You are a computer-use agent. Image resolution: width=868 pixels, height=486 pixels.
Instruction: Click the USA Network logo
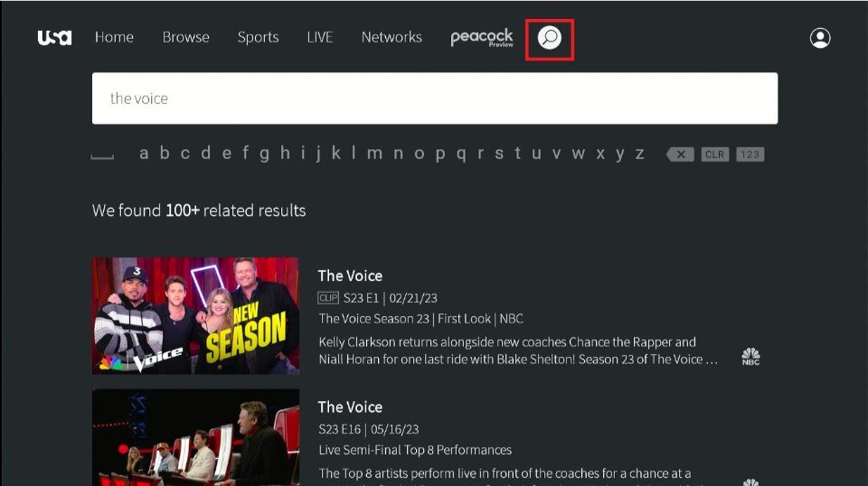[x=54, y=38]
